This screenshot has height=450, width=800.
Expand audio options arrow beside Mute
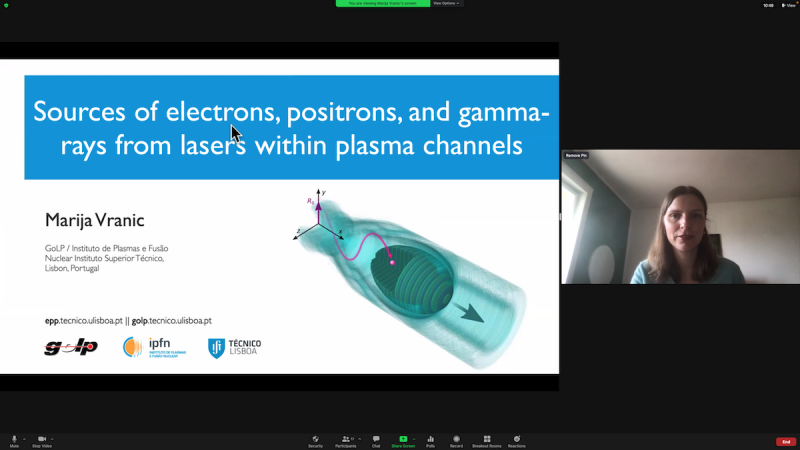[25, 438]
